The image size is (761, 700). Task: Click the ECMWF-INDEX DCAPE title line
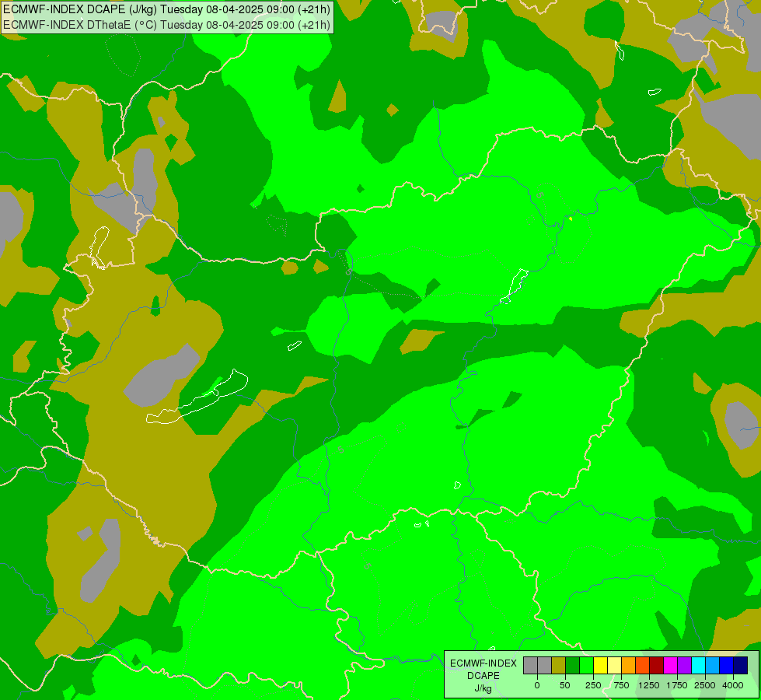(x=166, y=9)
